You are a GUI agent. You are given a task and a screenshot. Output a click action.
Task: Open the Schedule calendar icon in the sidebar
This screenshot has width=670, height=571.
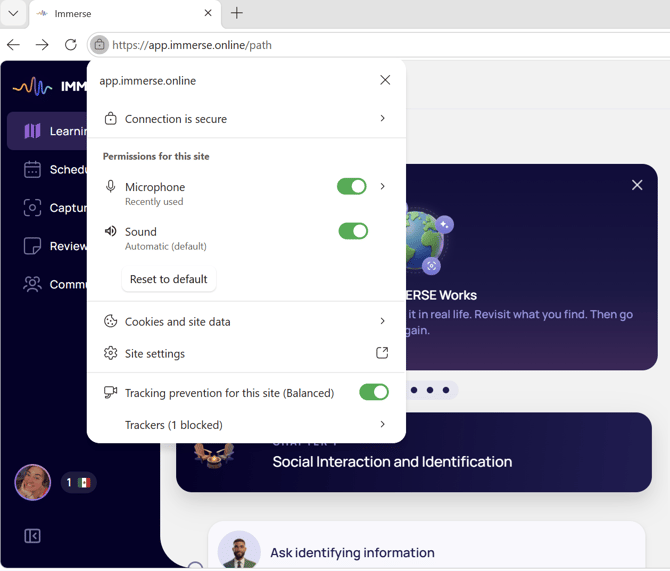coord(32,169)
